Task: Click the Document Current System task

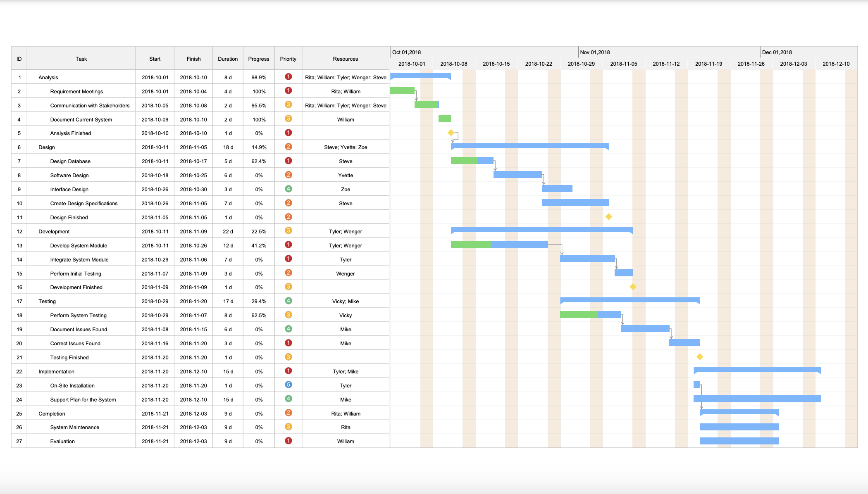Action: 81,119
